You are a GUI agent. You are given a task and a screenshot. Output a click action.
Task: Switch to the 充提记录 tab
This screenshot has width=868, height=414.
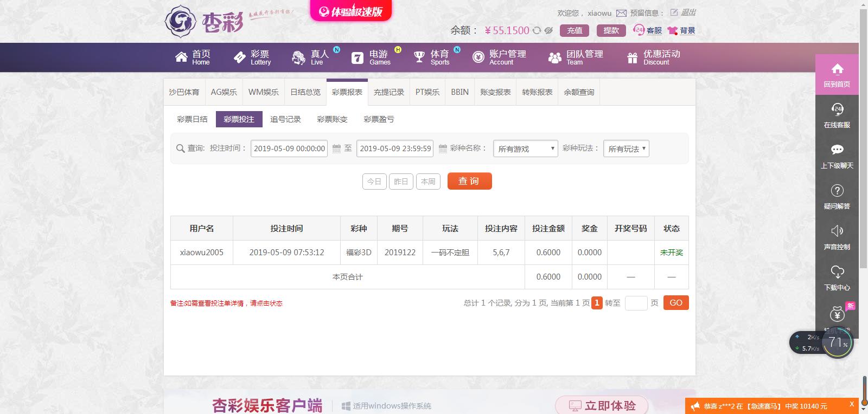[x=388, y=92]
